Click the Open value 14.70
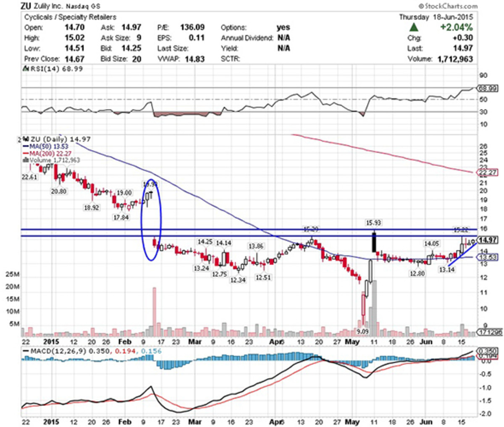 tap(74, 27)
